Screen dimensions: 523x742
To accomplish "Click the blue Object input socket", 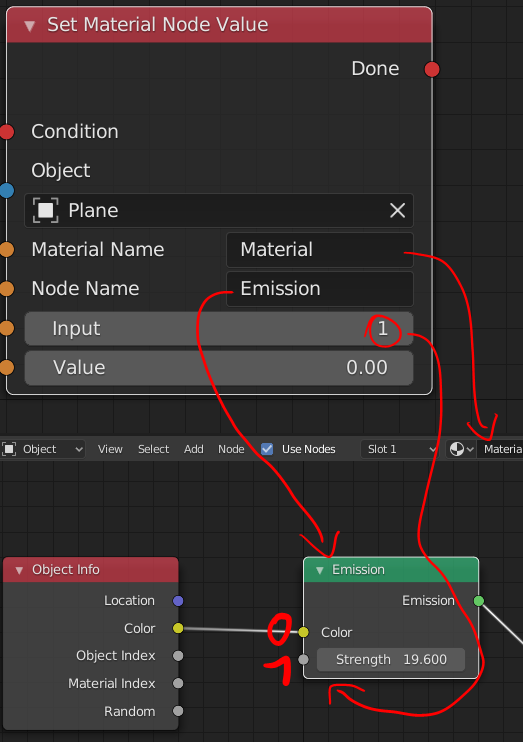I will [x=7, y=190].
